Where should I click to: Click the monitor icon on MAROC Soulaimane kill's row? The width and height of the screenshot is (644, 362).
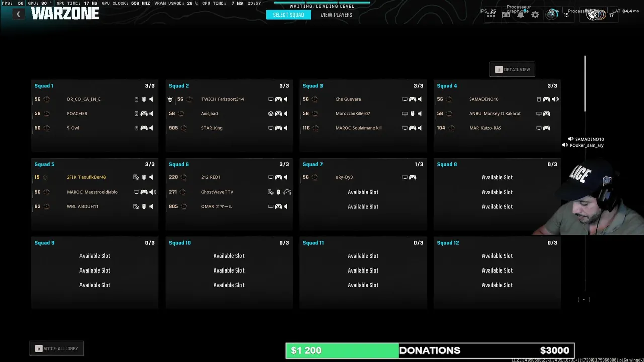(x=405, y=128)
